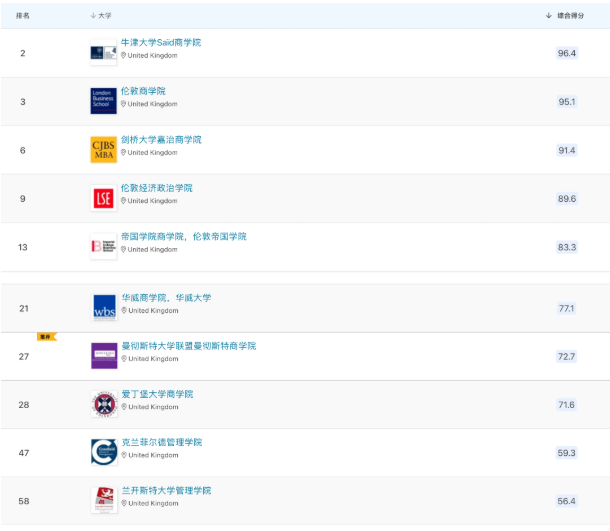
Task: Click the score 89.6
Action: coord(567,199)
